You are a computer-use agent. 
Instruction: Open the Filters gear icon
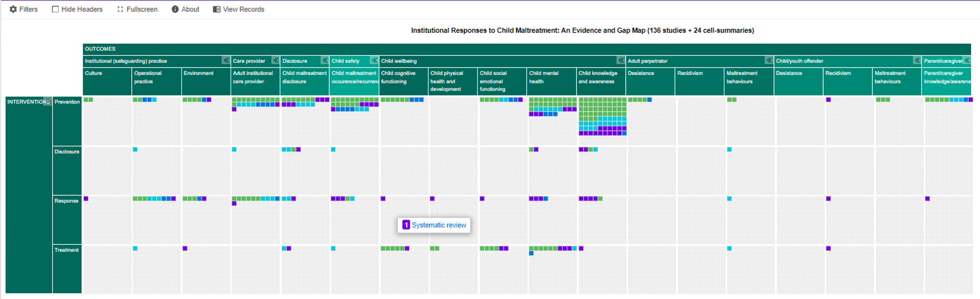click(x=13, y=9)
